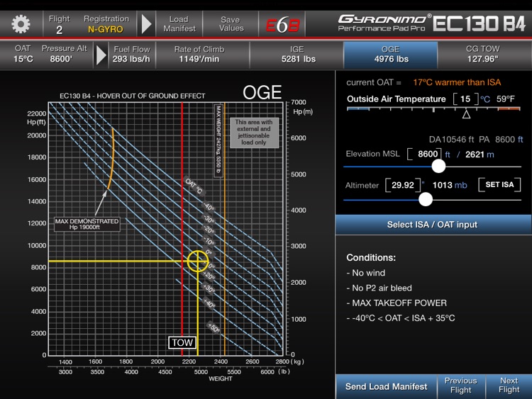This screenshot has height=399, width=532.
Task: Tap the -40° OAT curve label
Action: (209, 207)
